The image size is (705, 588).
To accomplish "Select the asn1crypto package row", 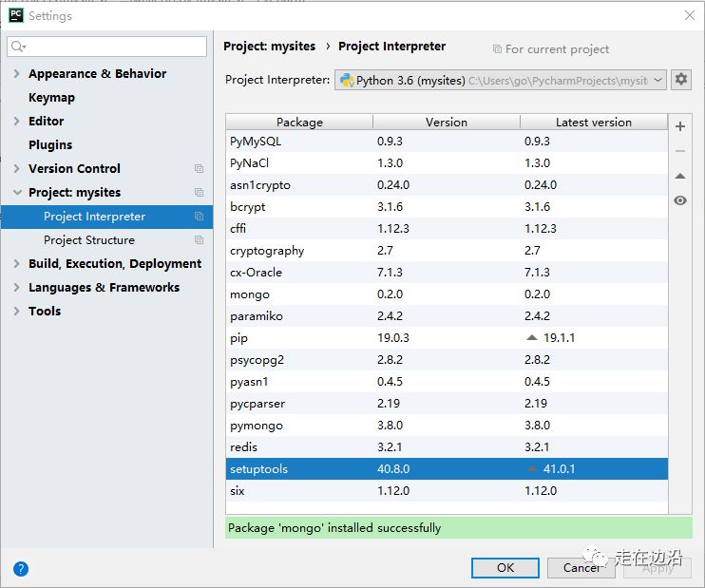I will tap(447, 185).
